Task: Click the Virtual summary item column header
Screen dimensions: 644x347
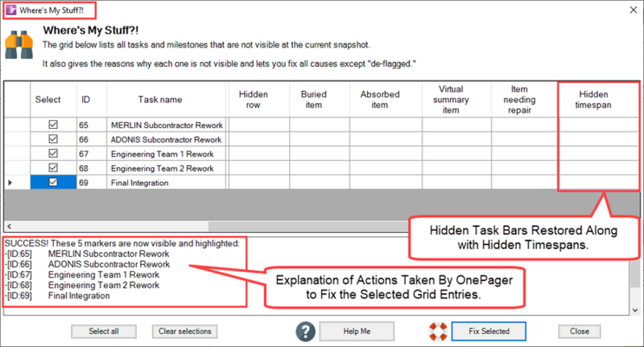Action: (456, 100)
